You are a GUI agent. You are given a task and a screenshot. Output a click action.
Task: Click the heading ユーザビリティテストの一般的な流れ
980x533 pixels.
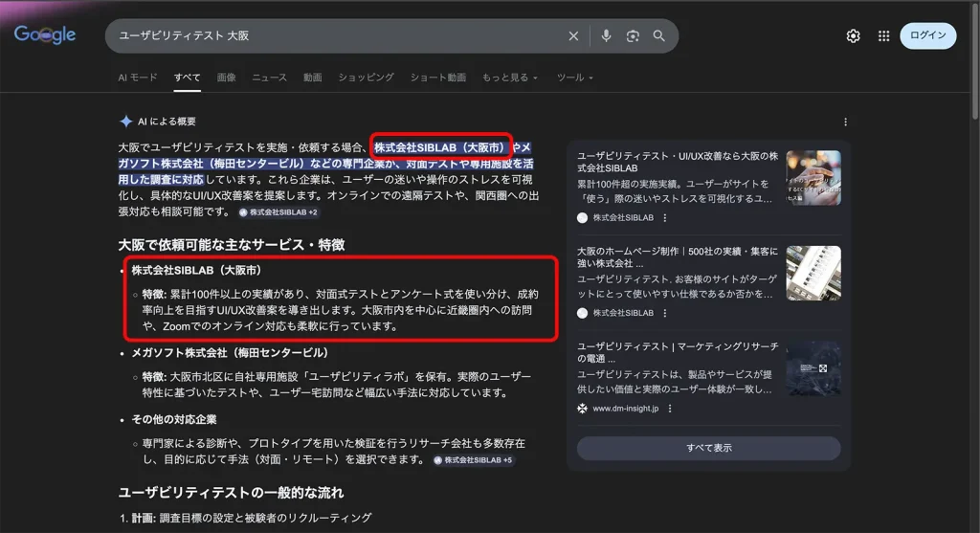coord(231,493)
